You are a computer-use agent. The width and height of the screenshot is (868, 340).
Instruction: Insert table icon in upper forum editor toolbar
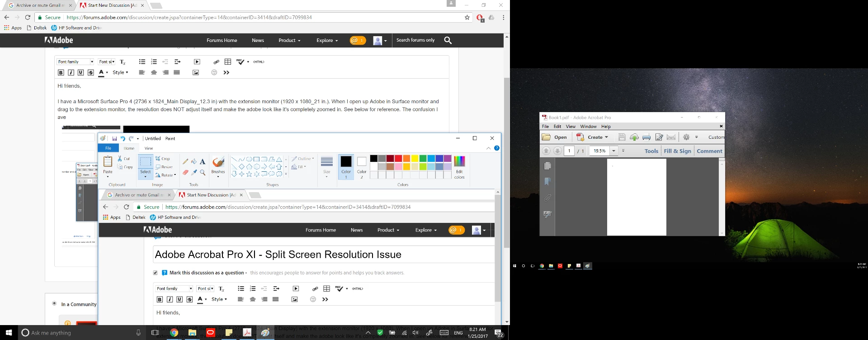pyautogui.click(x=228, y=62)
